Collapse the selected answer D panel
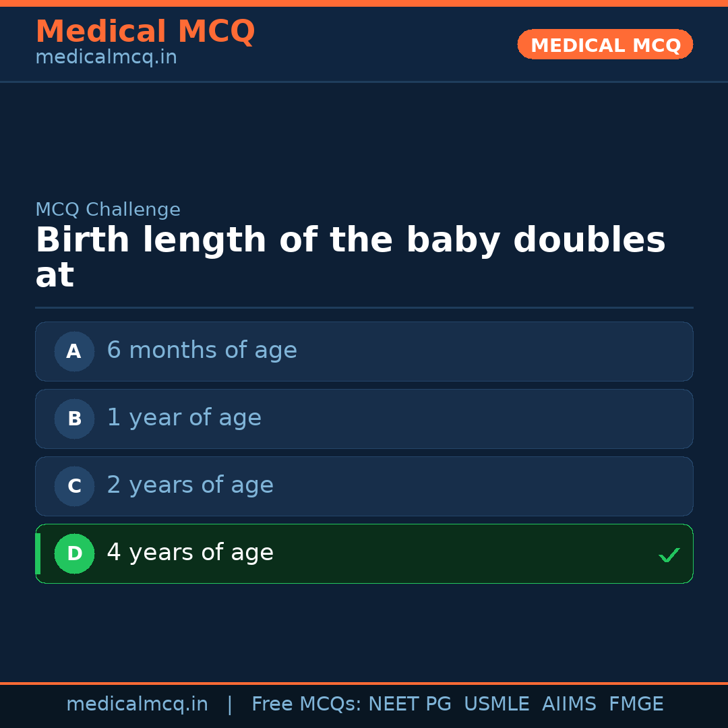Image resolution: width=728 pixels, height=728 pixels. [x=364, y=553]
